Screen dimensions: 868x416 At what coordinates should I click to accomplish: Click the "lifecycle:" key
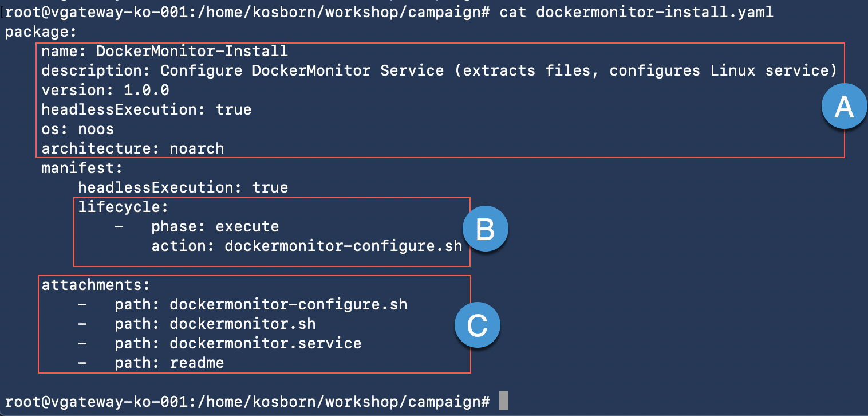coord(123,207)
